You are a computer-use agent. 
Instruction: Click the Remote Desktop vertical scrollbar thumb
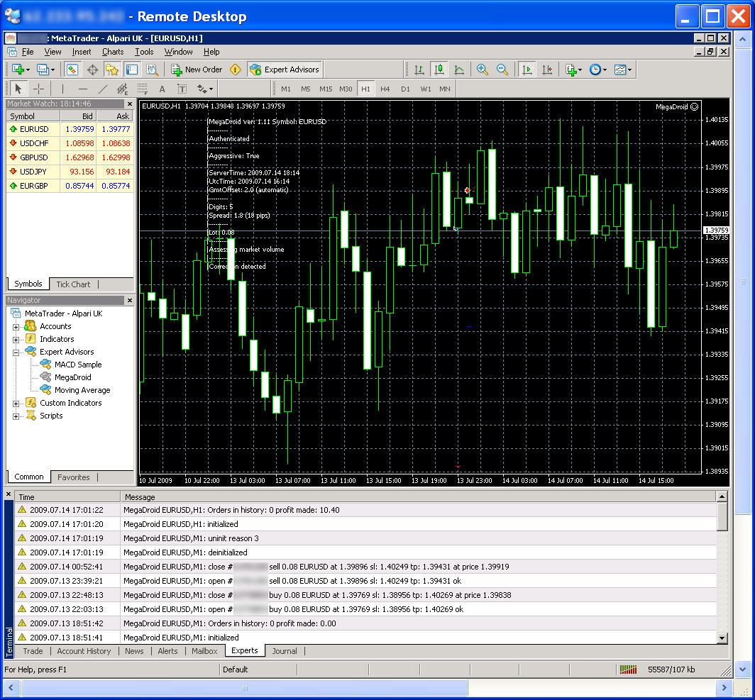point(742,282)
